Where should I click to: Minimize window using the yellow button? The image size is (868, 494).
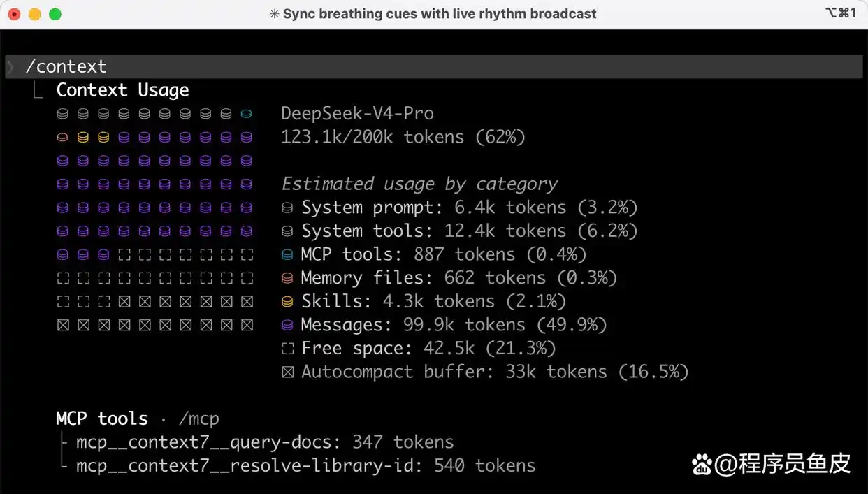(x=34, y=14)
